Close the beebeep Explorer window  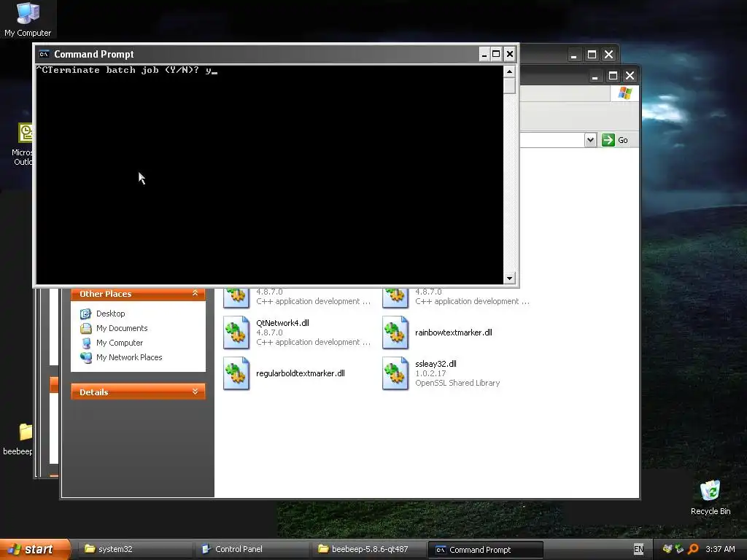click(x=630, y=76)
